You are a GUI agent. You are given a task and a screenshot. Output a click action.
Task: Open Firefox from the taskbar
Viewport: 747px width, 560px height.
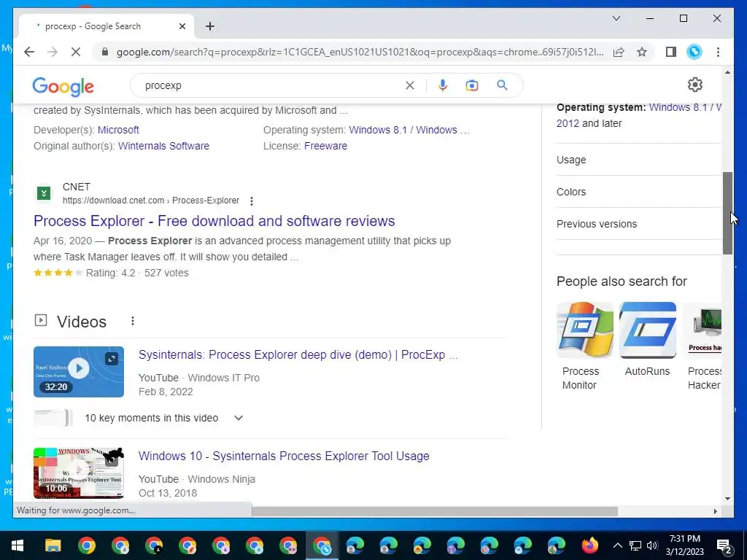click(x=589, y=545)
